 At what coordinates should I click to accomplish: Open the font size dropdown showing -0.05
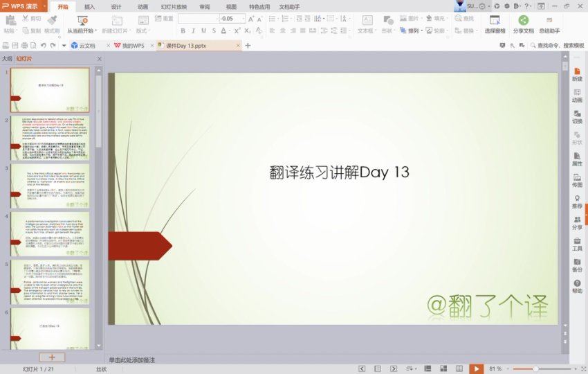click(244, 19)
